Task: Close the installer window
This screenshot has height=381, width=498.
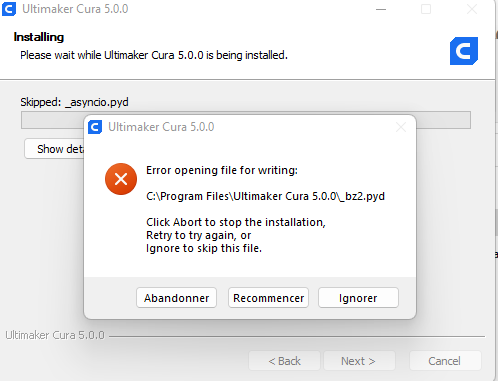Action: tap(472, 9)
